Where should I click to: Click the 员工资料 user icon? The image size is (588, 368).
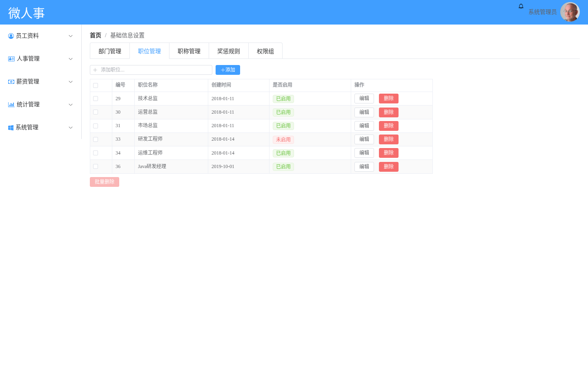pos(11,36)
